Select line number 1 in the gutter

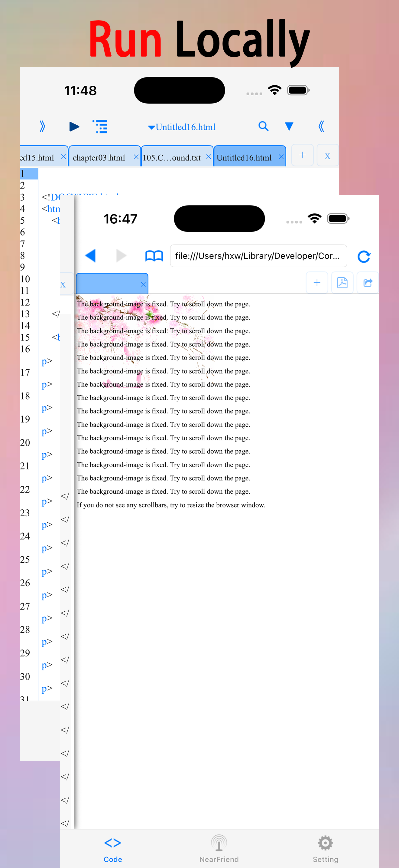click(29, 173)
